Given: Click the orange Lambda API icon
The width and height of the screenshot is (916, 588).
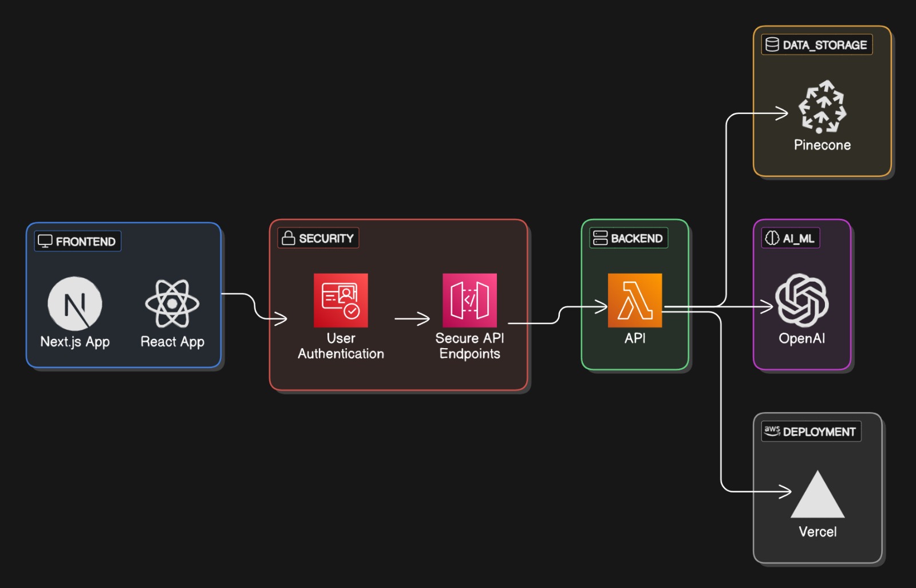Looking at the screenshot, I should 635,300.
